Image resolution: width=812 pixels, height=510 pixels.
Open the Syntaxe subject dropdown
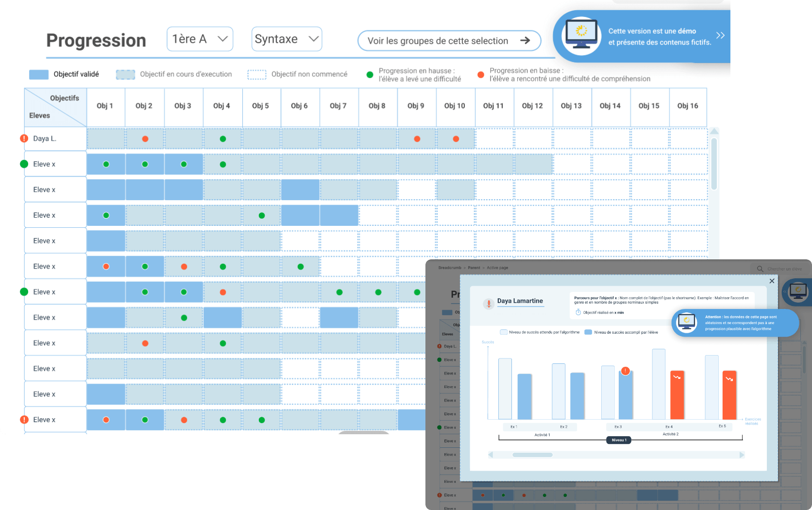point(287,39)
